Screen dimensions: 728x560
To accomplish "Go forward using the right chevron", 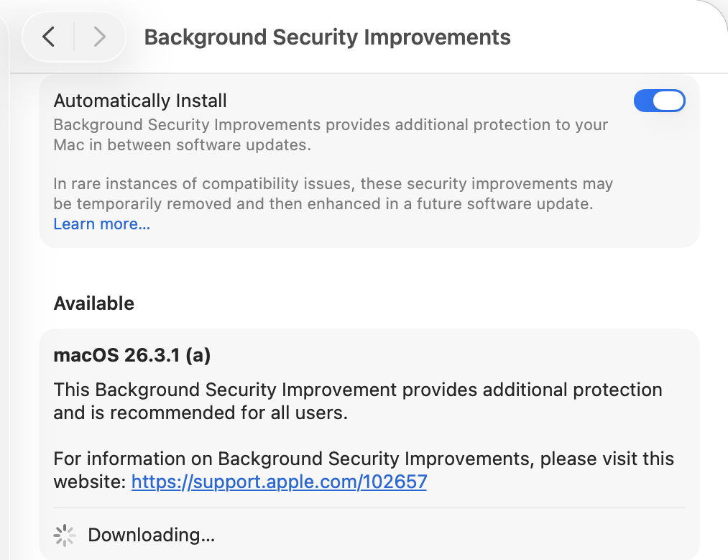I will [100, 37].
